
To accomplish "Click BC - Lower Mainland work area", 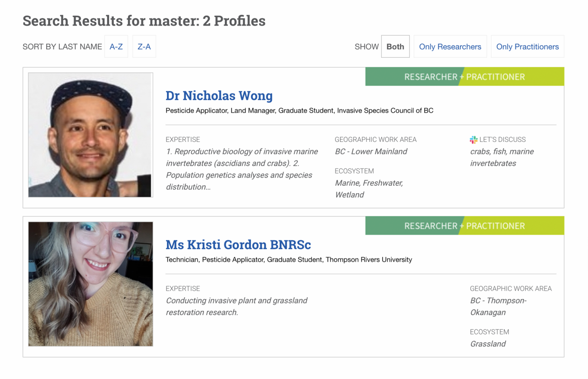I will [371, 151].
